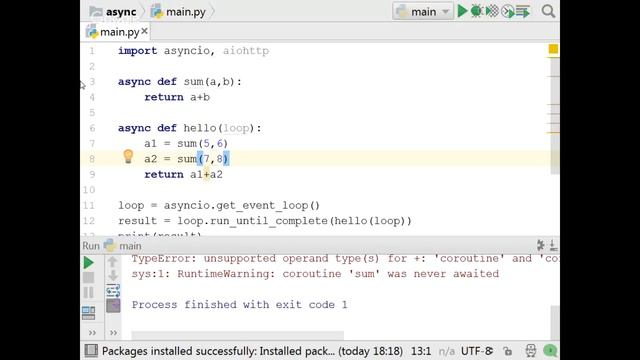Click the purple console toolbar icon
The image size is (640, 360).
[113, 305]
